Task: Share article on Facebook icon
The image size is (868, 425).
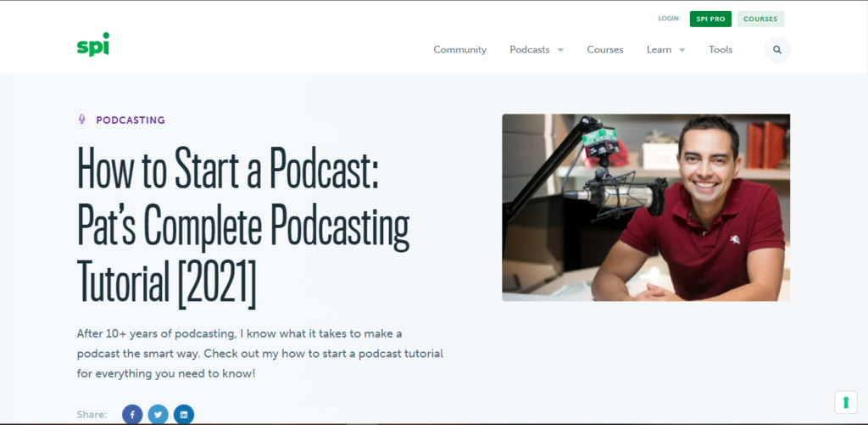Action: coord(132,415)
